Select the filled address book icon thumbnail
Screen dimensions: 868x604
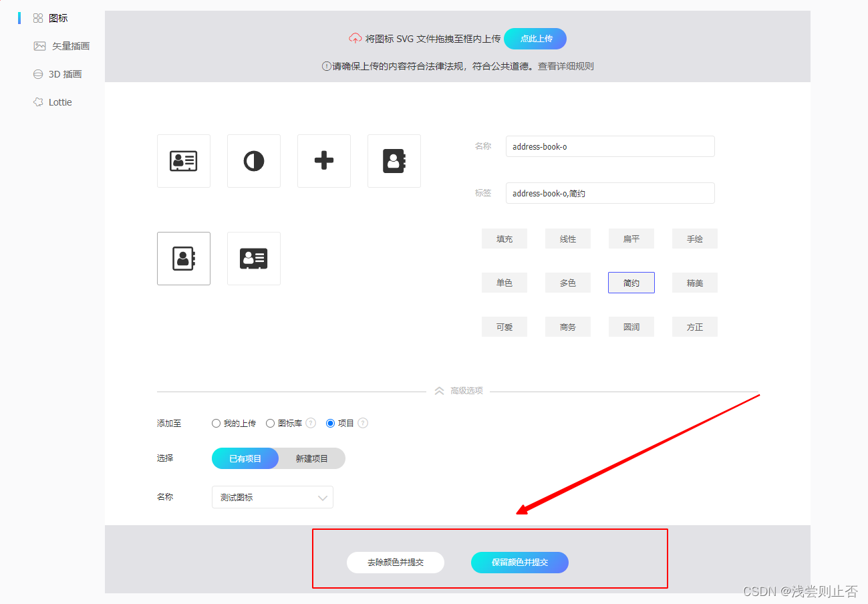tap(394, 161)
